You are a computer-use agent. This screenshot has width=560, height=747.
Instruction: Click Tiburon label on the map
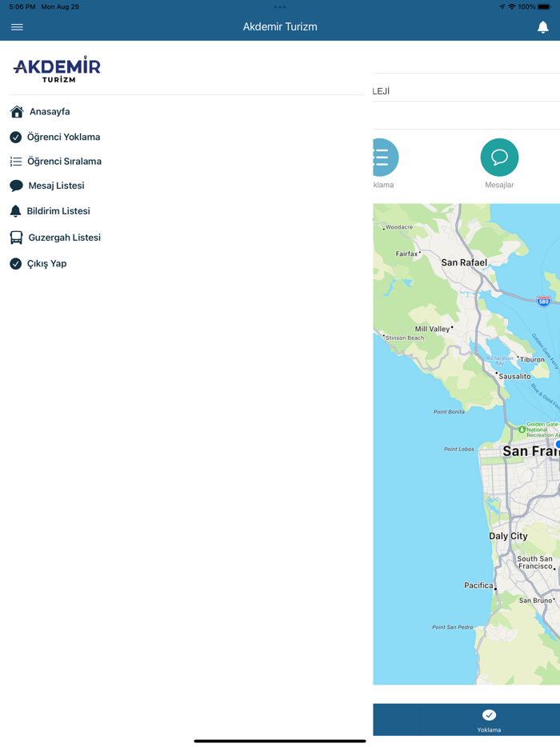coord(532,360)
